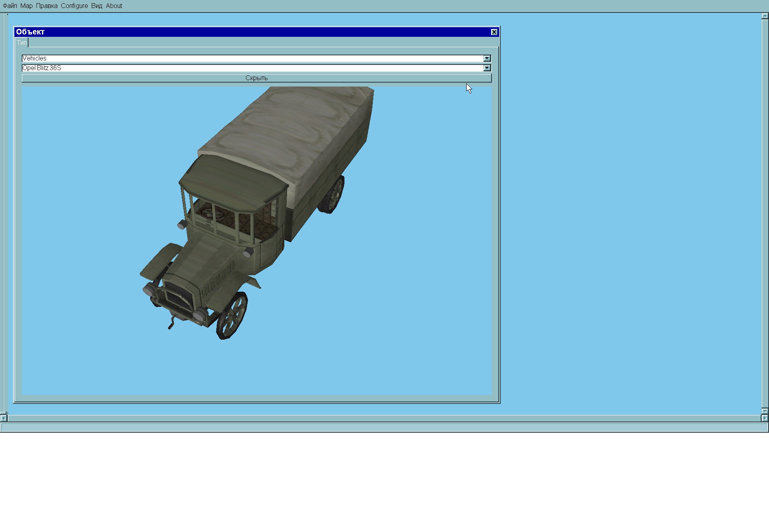Image resolution: width=769 pixels, height=532 pixels.
Task: Click the horizontal scrollbar left arrow
Action: [3, 418]
